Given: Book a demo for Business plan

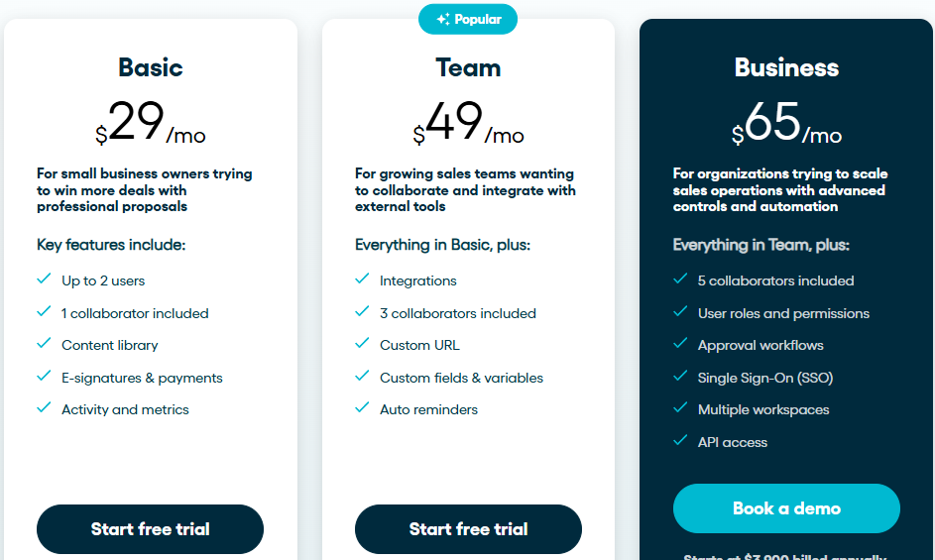Looking at the screenshot, I should tap(786, 508).
